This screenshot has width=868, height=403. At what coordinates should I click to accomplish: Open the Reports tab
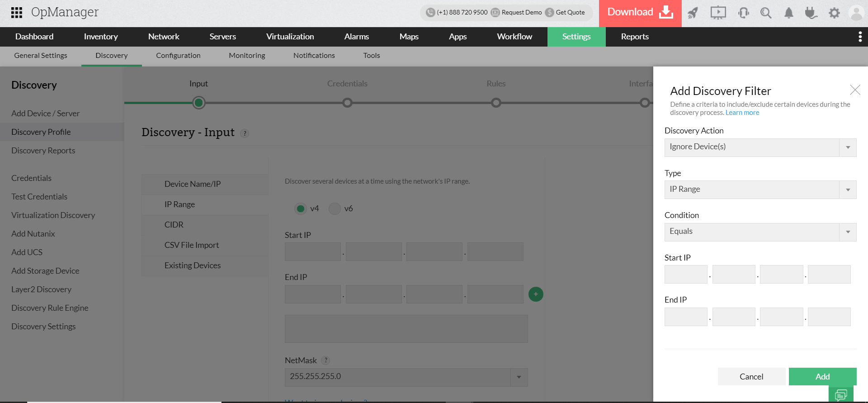point(635,37)
